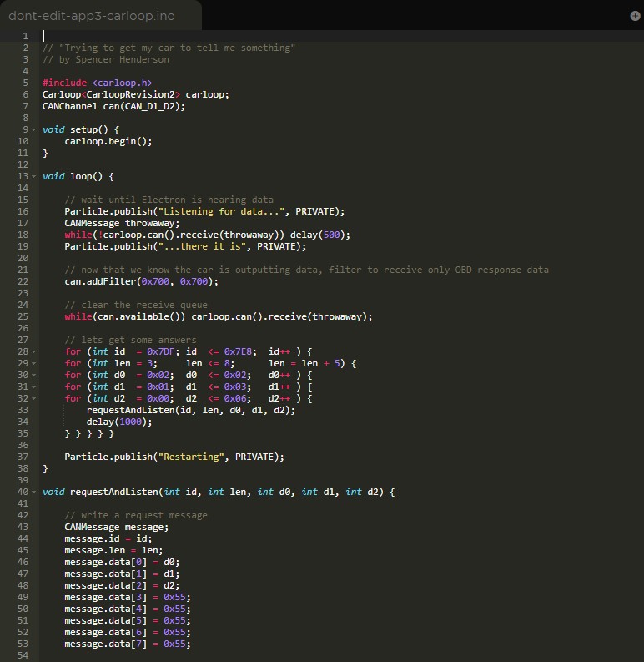Click 'CANMessage message;' declaration on line 43
The image size is (644, 662).
[117, 528]
